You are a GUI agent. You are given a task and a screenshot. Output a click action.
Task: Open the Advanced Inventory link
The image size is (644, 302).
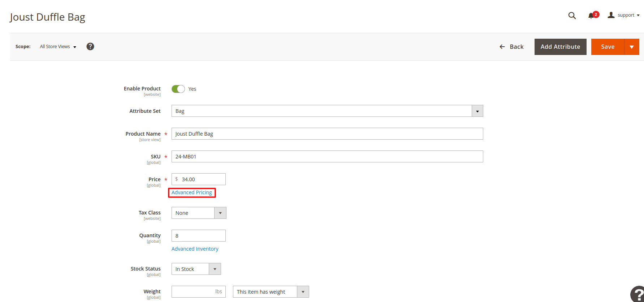(195, 249)
